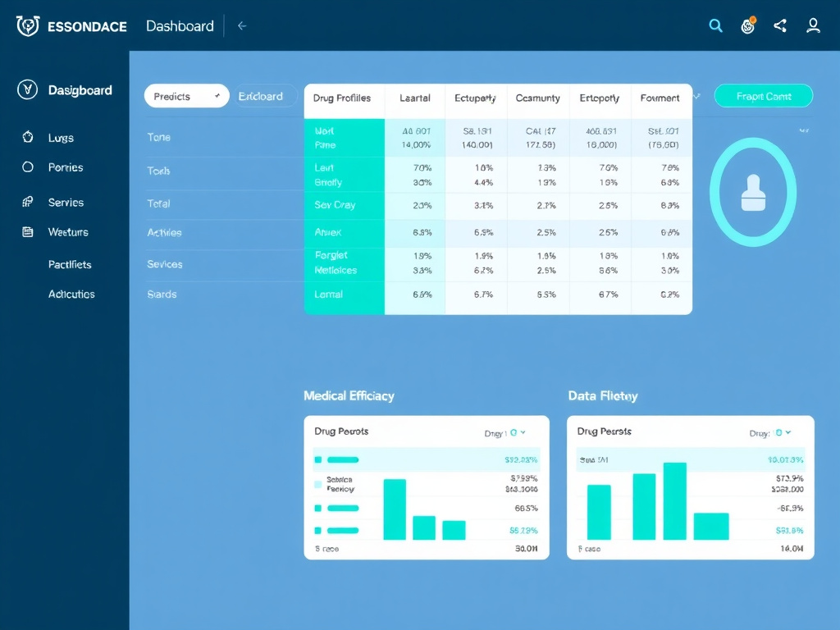The height and width of the screenshot is (630, 840).
Task: Click the user profile icon at top right
Action: (813, 25)
